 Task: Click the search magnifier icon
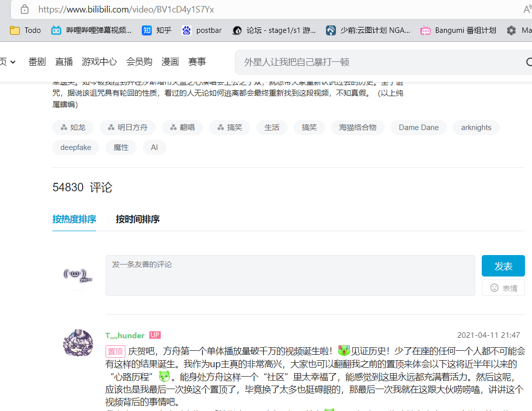[529, 62]
